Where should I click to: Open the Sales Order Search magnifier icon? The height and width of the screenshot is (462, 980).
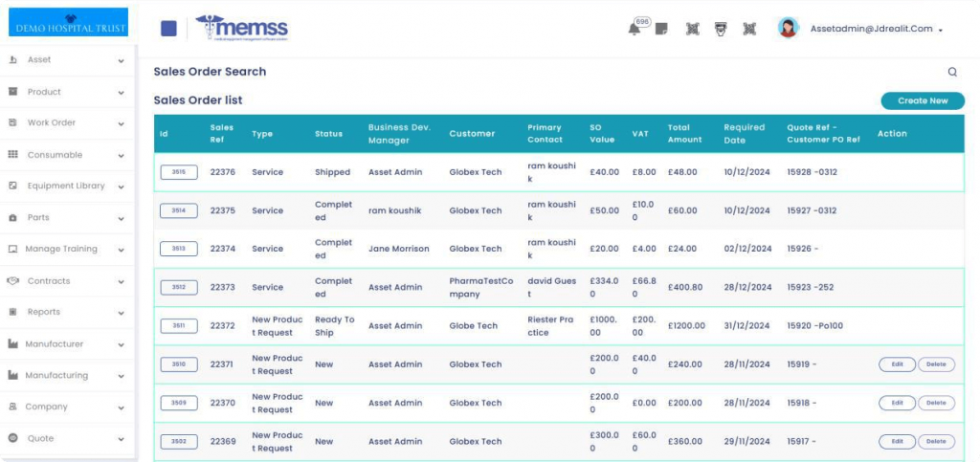tap(952, 72)
